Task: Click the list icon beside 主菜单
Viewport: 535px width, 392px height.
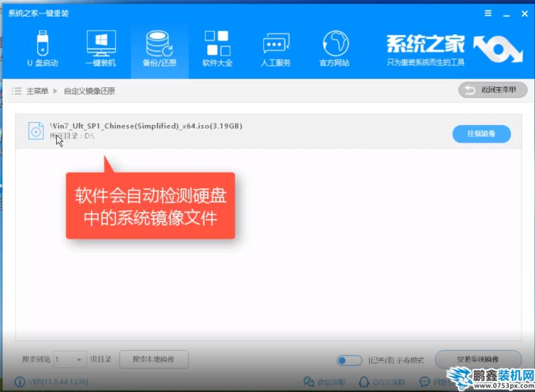Action: click(x=17, y=91)
